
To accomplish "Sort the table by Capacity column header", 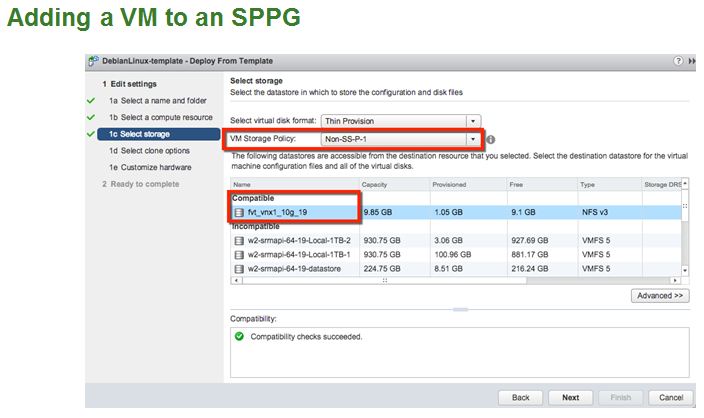I will click(x=375, y=185).
